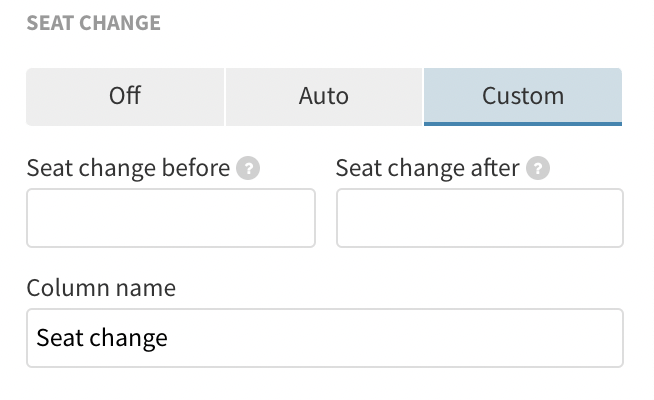The image size is (654, 400).
Task: Click the Seat change after label
Action: (x=427, y=168)
